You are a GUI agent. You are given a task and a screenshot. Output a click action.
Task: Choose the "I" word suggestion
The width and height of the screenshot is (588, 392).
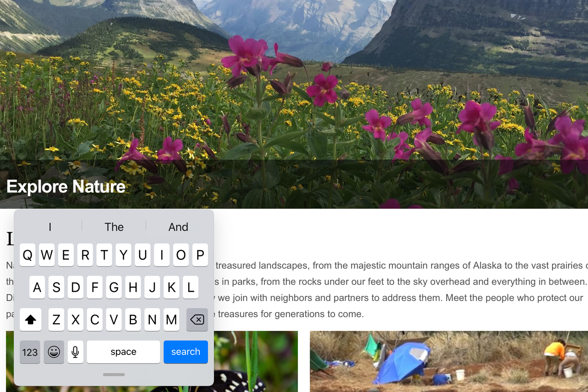coord(50,227)
